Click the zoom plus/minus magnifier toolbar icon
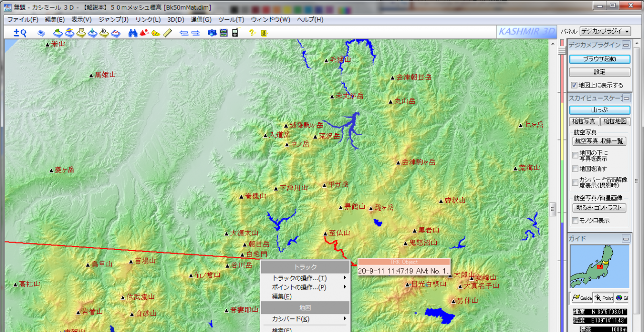644x332 pixels. click(20, 33)
